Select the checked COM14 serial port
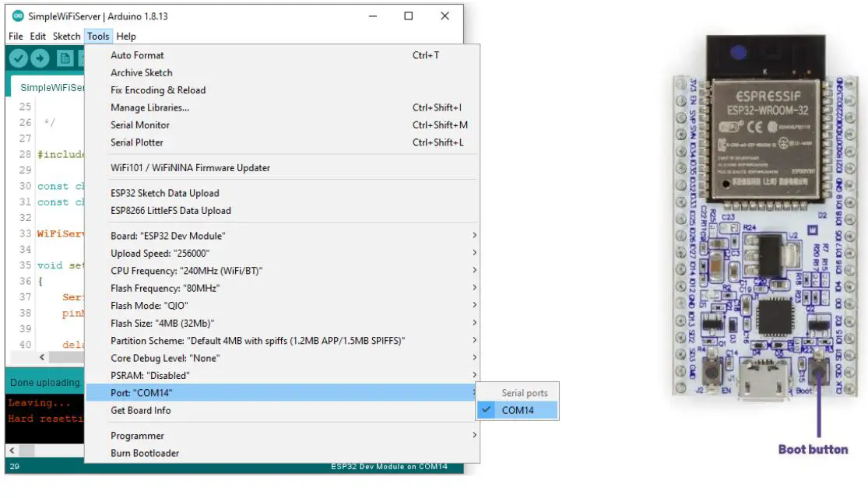Image resolution: width=868 pixels, height=498 pixels. click(517, 410)
